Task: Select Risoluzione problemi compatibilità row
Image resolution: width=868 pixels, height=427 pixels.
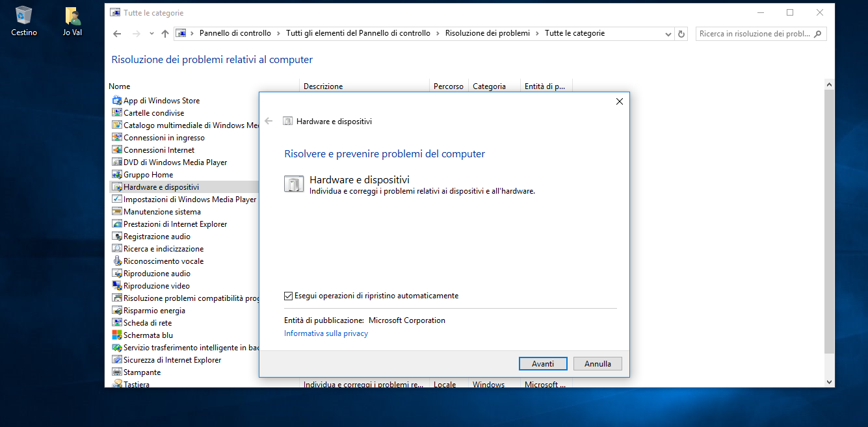Action: click(x=185, y=298)
